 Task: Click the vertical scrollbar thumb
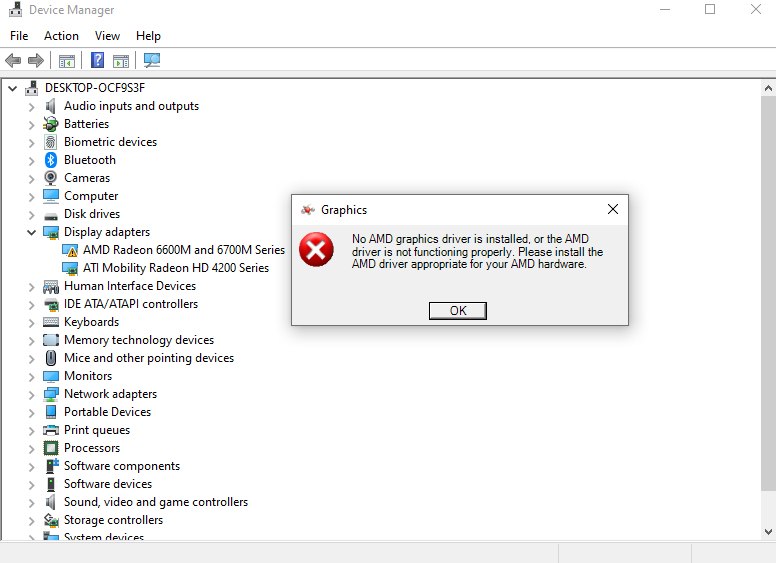pyautogui.click(x=768, y=293)
